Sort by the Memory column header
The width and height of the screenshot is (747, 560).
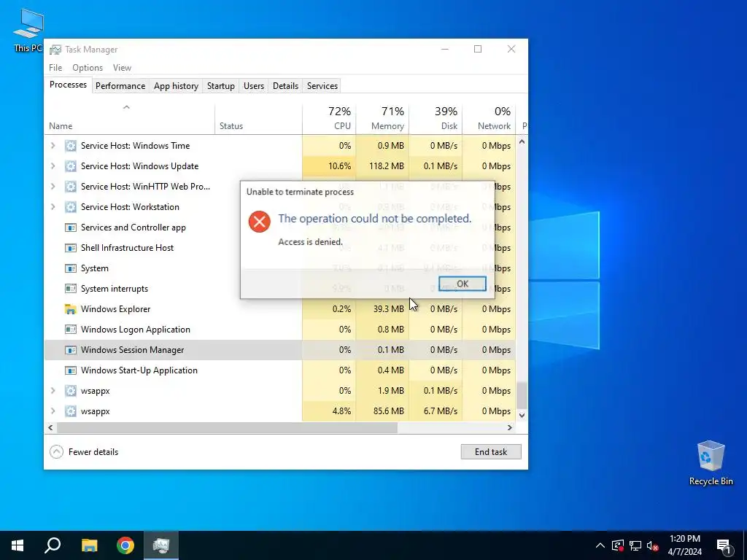click(382, 119)
